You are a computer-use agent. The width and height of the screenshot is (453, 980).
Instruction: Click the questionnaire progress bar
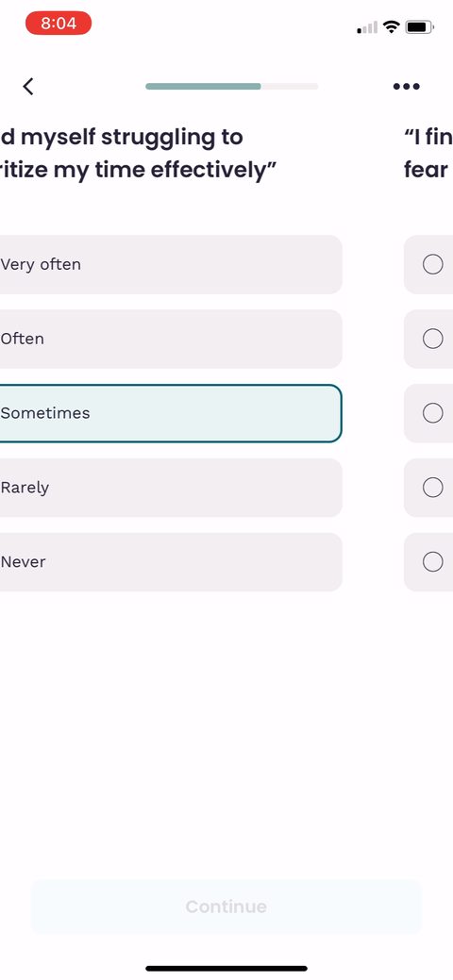pyautogui.click(x=231, y=86)
